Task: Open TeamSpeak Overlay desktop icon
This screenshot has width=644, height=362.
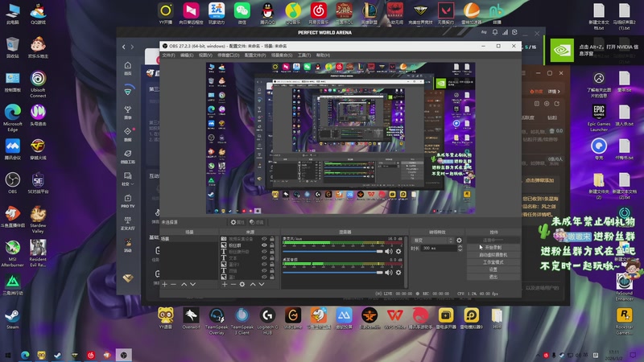Action: [217, 321]
